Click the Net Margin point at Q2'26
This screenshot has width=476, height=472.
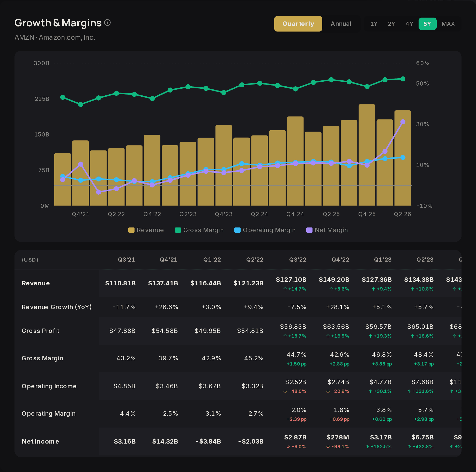[403, 122]
